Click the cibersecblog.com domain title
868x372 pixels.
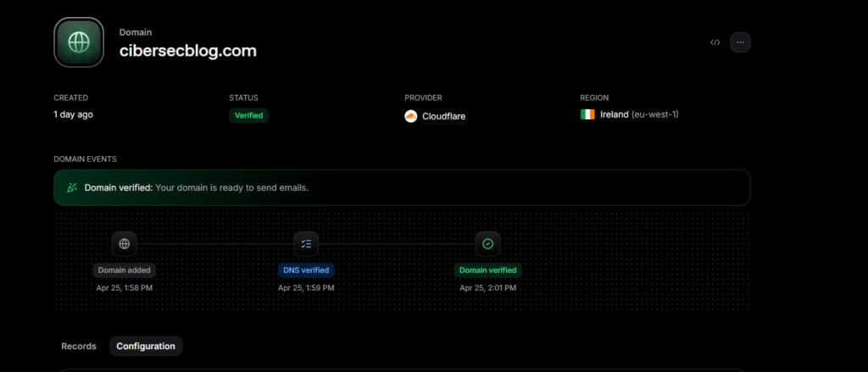(x=187, y=51)
